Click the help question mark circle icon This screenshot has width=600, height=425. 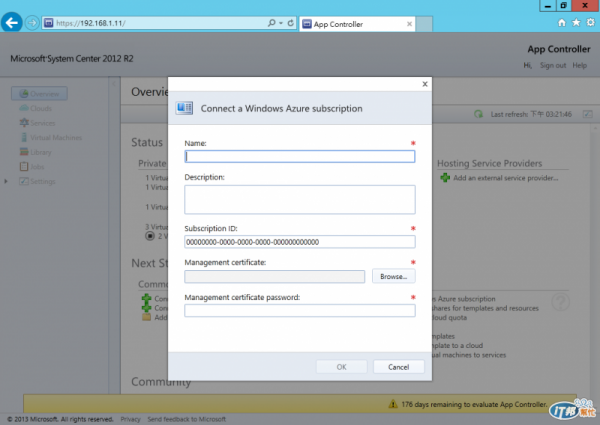tap(561, 302)
